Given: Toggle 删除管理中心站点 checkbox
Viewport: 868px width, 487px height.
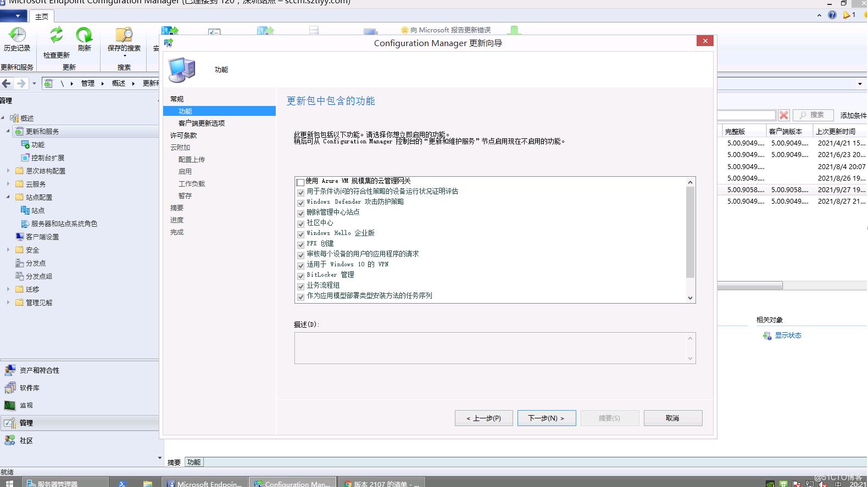Looking at the screenshot, I should pos(301,213).
